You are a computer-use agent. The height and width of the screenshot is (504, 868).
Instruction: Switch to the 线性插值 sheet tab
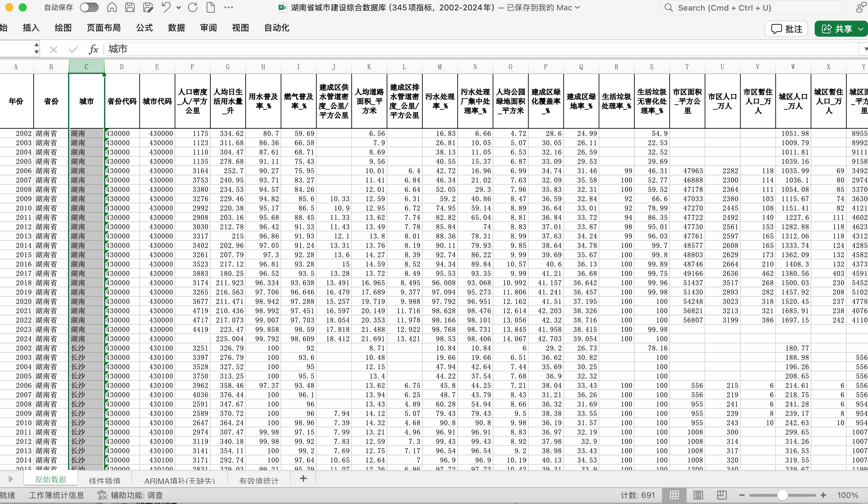(105, 480)
